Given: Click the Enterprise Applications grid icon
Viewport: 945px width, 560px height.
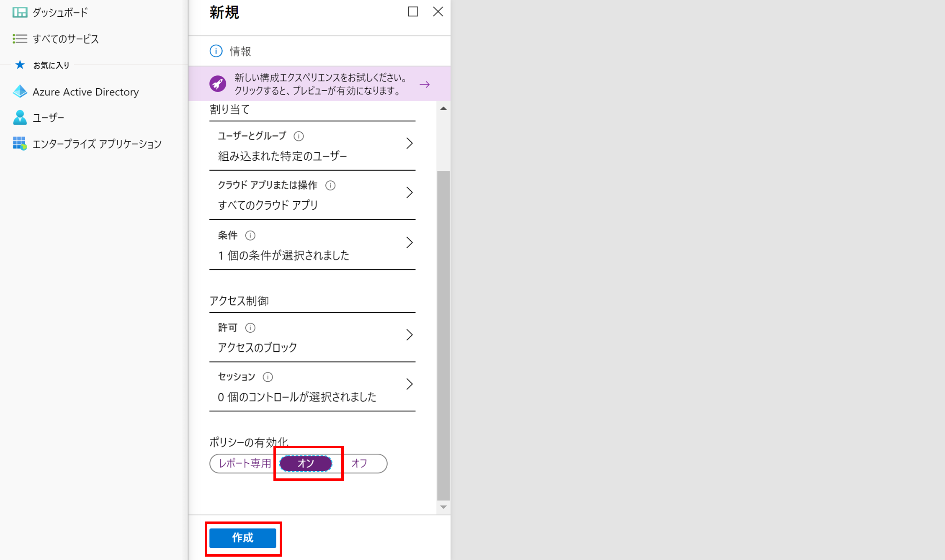Looking at the screenshot, I should [20, 144].
